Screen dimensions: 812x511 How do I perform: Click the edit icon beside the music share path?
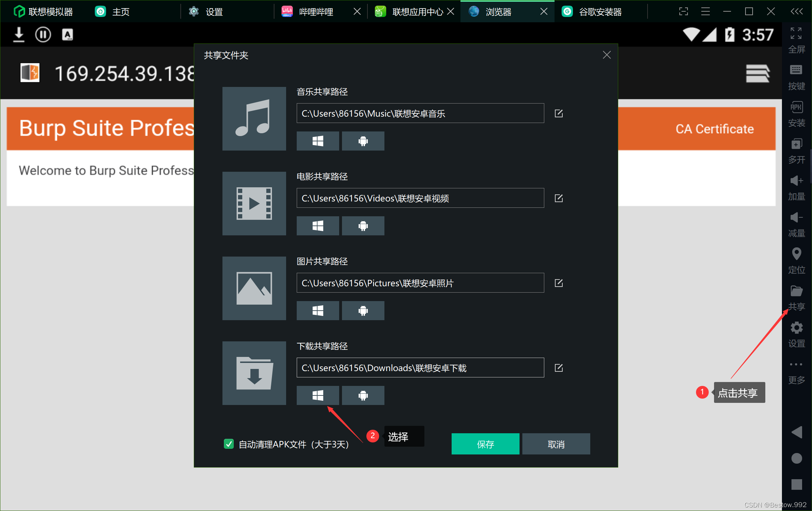(x=559, y=113)
